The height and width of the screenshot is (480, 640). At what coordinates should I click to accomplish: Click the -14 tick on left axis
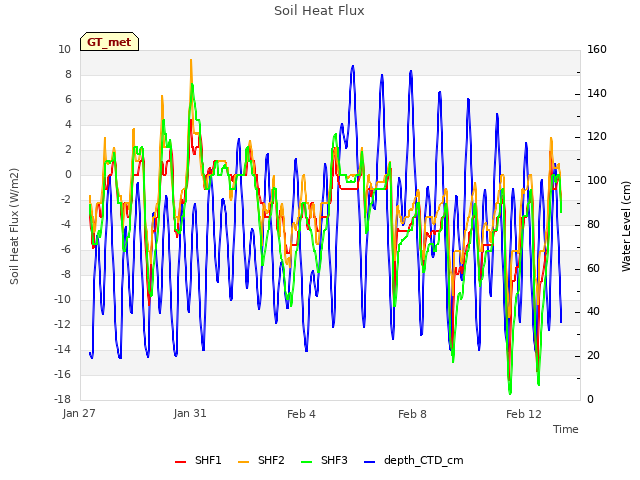click(62, 349)
